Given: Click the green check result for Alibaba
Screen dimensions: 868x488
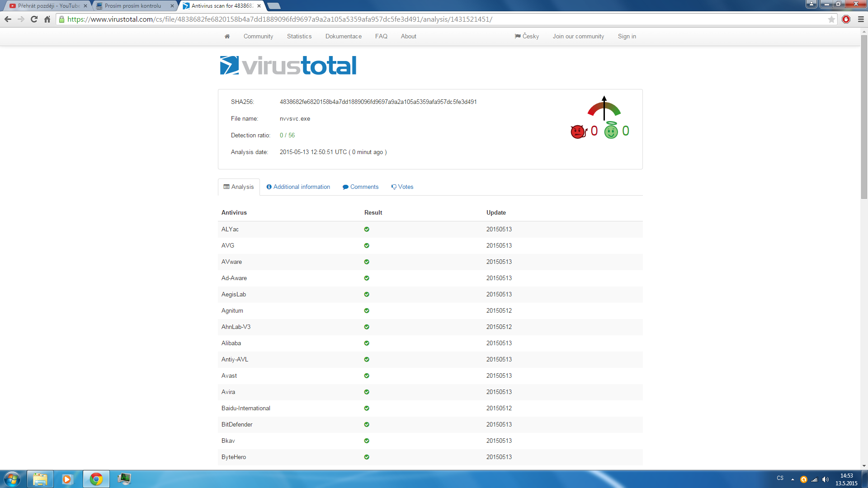Looking at the screenshot, I should 367,343.
